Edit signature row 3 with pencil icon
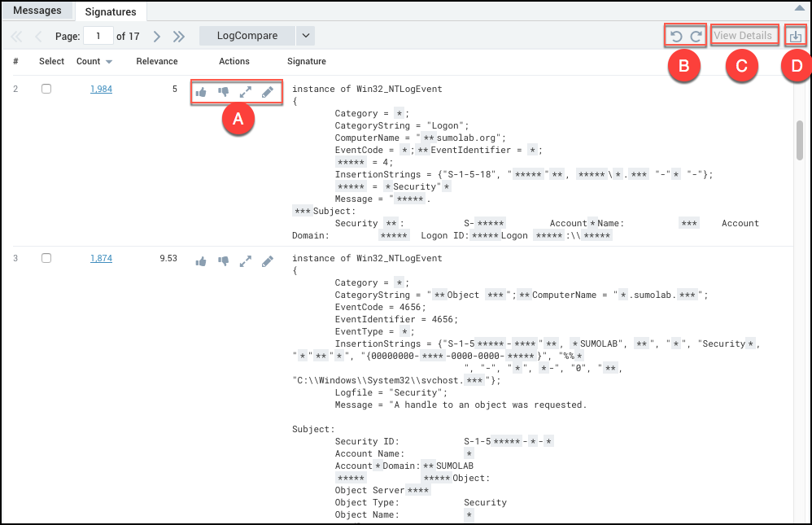 (x=268, y=261)
